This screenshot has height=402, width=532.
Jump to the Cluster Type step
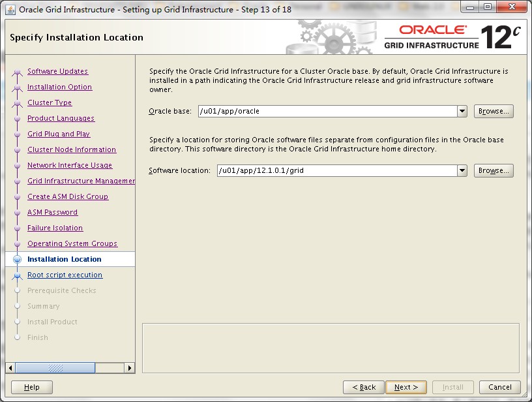(50, 102)
